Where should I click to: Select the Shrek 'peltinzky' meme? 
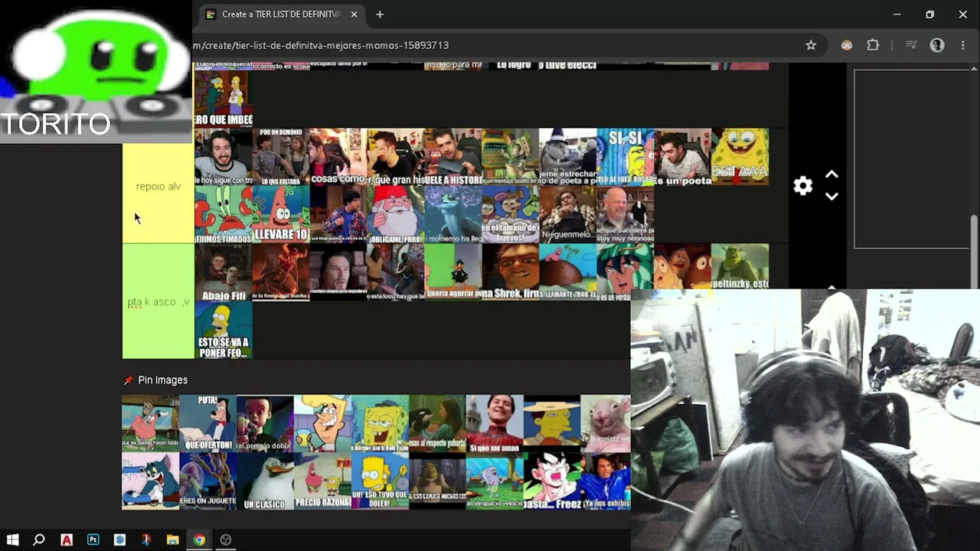click(x=740, y=267)
